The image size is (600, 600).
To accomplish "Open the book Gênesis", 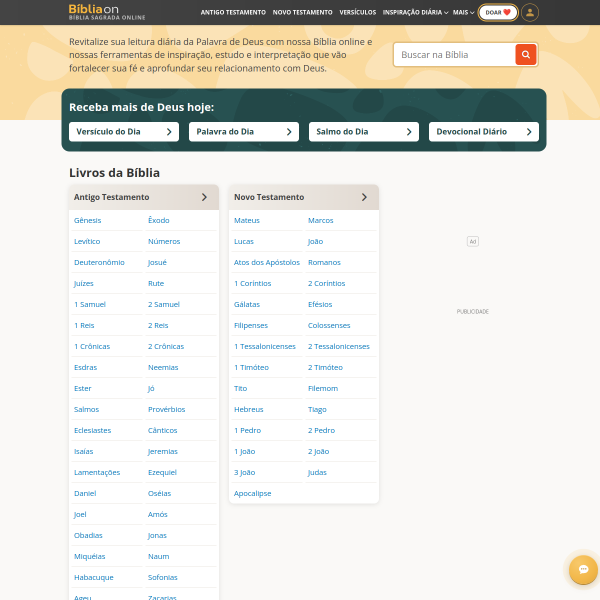I will (x=88, y=220).
